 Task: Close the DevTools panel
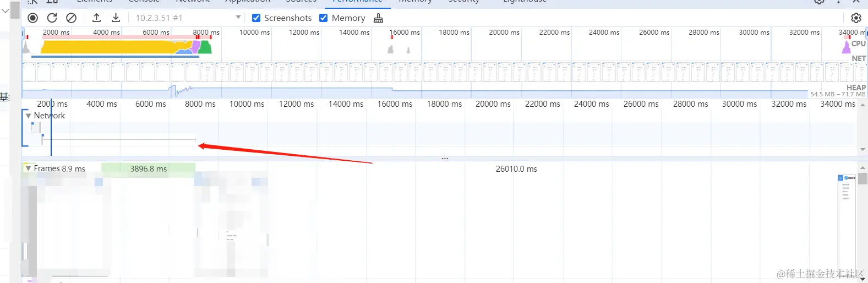tap(856, 2)
